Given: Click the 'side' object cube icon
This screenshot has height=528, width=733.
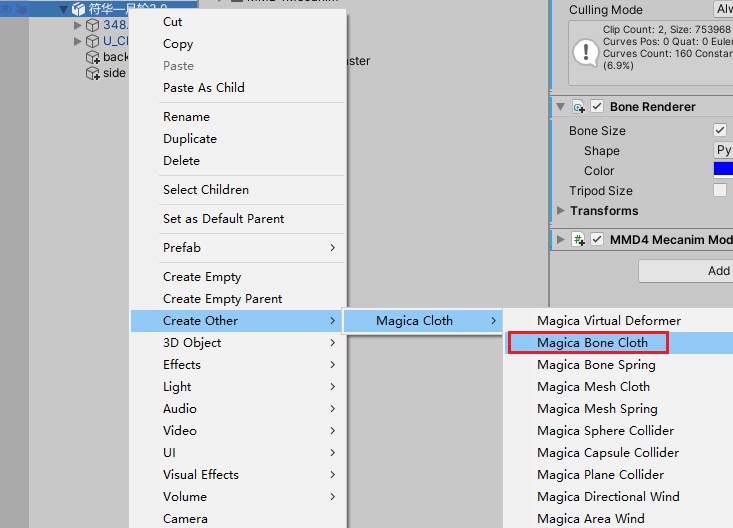Looking at the screenshot, I should pyautogui.click(x=93, y=73).
